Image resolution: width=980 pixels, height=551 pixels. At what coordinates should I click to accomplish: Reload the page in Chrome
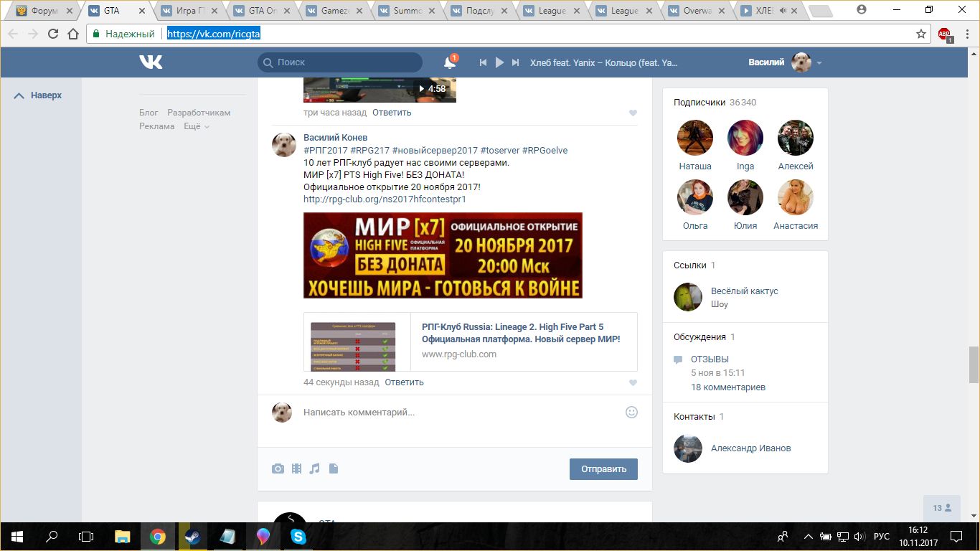pos(53,34)
